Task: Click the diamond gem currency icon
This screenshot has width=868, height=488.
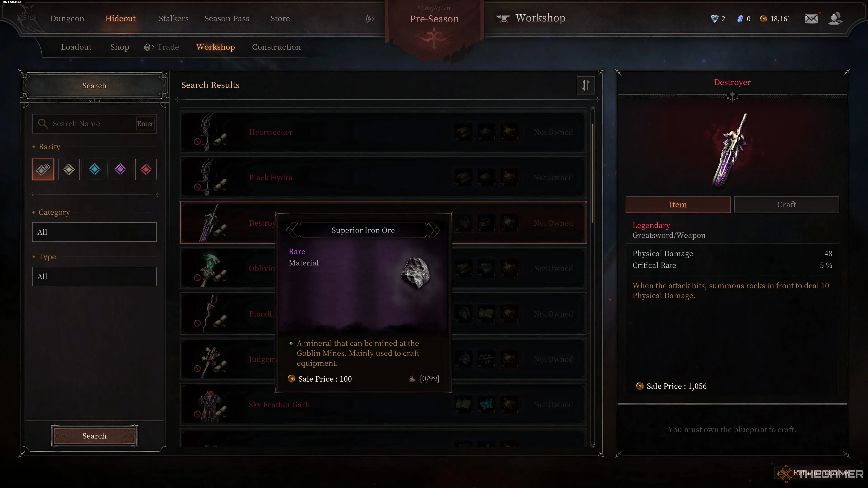Action: tap(714, 19)
